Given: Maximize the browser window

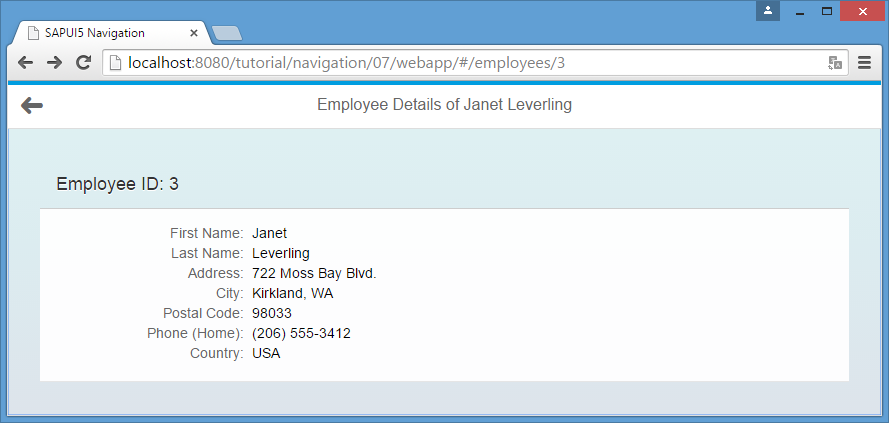Looking at the screenshot, I should [827, 12].
